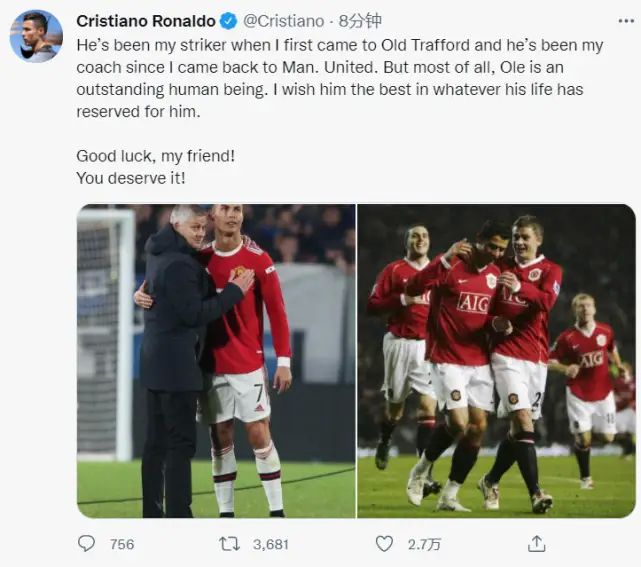Like the tweet with the heart icon
Viewport: 641px width, 567px height.
(384, 544)
